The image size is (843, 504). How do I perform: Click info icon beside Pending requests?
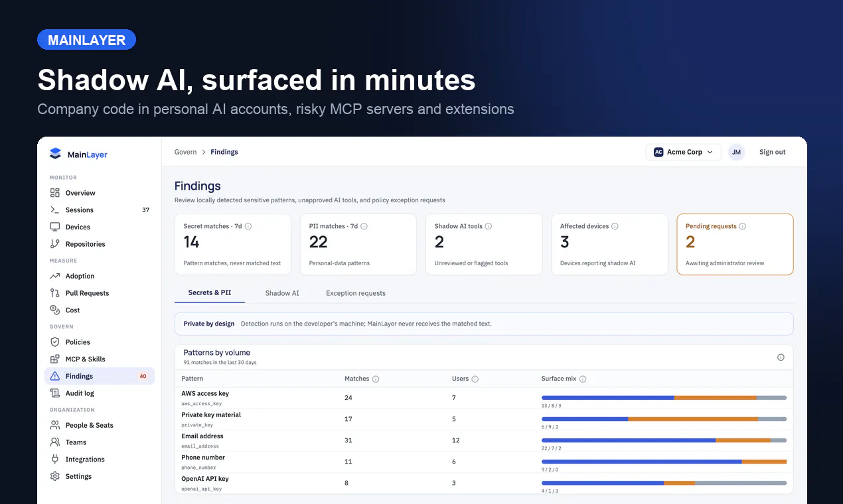click(742, 226)
